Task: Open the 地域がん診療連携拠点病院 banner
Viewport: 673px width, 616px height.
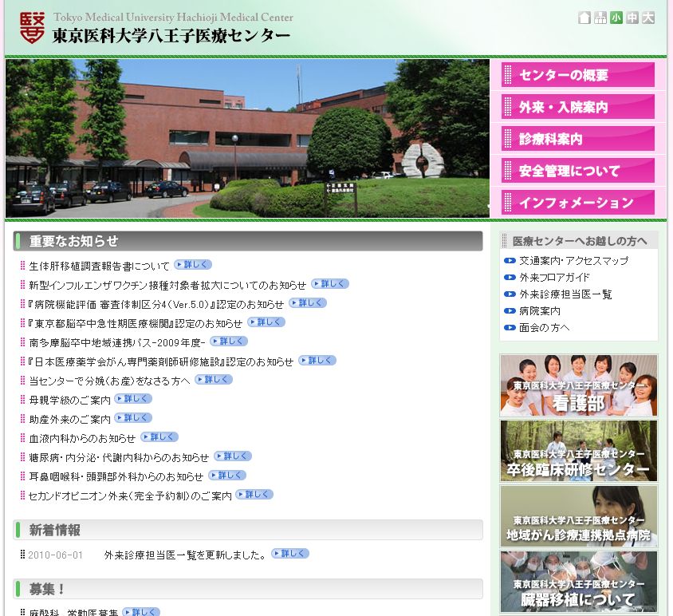Action: coord(579,516)
